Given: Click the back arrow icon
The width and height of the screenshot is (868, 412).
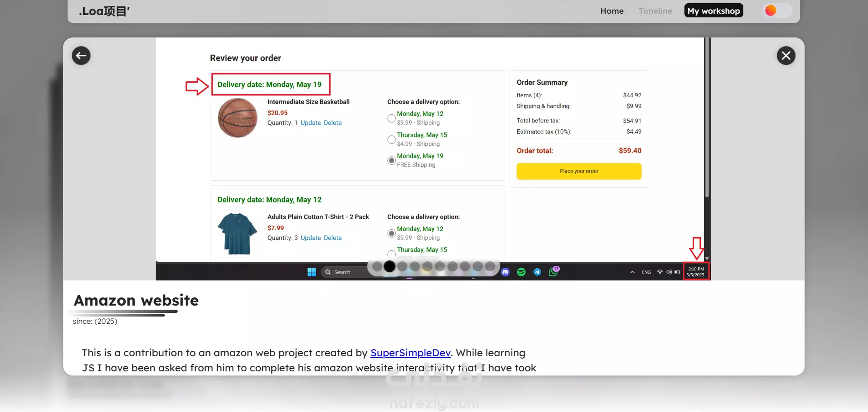Looking at the screenshot, I should coord(81,56).
